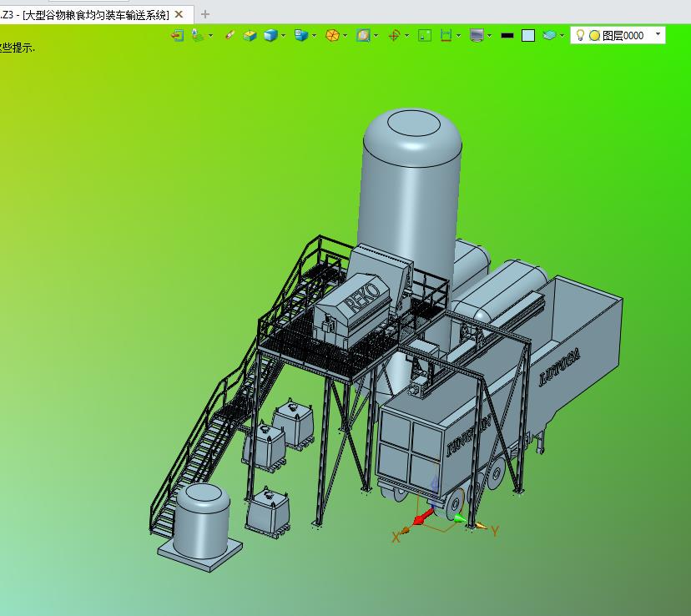Click the red X axis arrow of triad
The width and height of the screenshot is (691, 616).
point(422,517)
